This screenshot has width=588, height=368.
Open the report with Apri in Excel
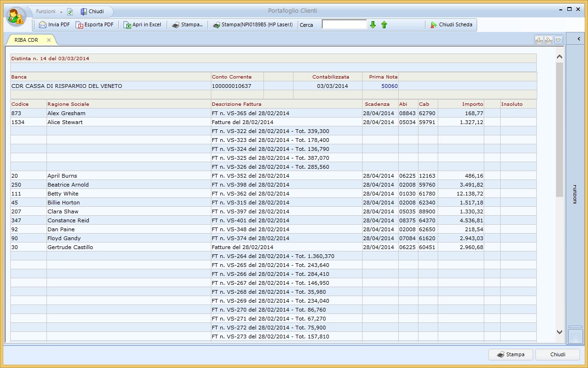point(142,25)
